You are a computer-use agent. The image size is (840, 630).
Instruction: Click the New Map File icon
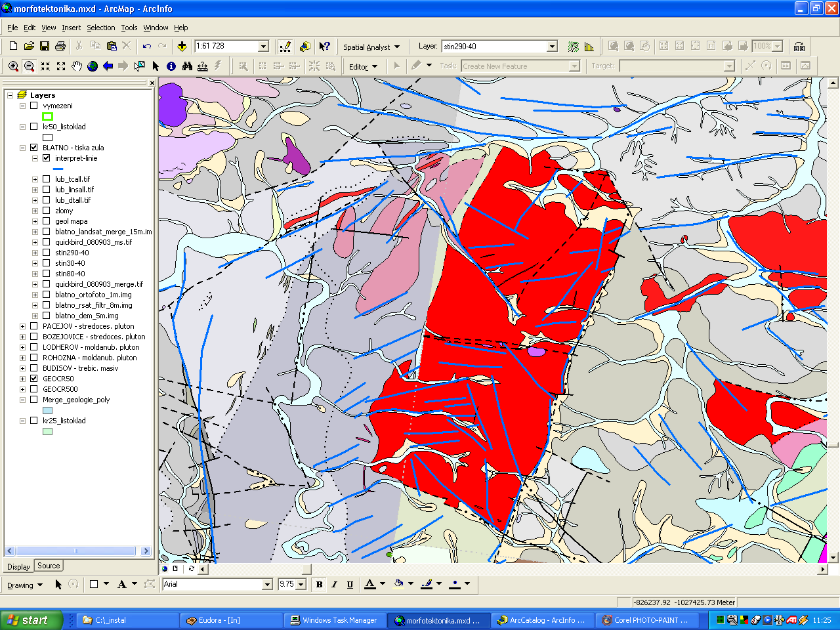(13, 46)
